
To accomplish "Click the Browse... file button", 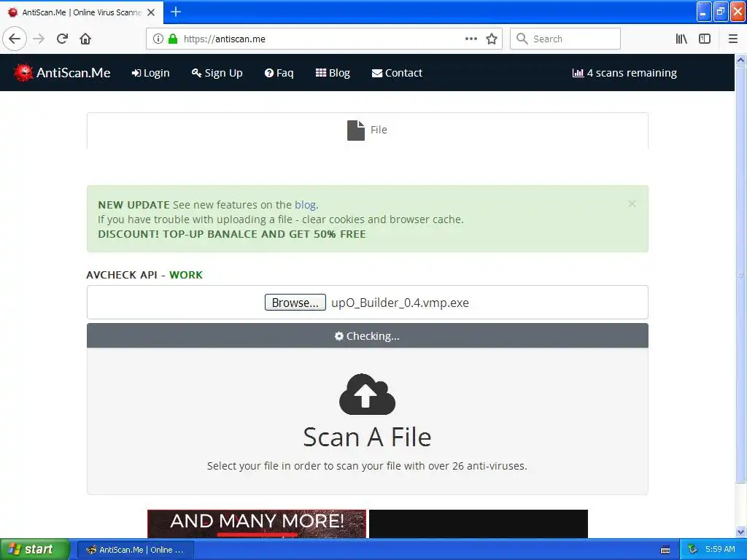I will pyautogui.click(x=295, y=303).
